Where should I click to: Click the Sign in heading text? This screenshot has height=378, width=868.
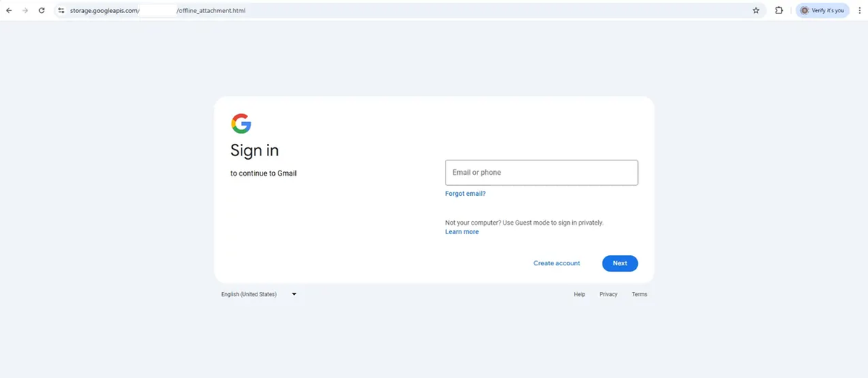click(255, 150)
